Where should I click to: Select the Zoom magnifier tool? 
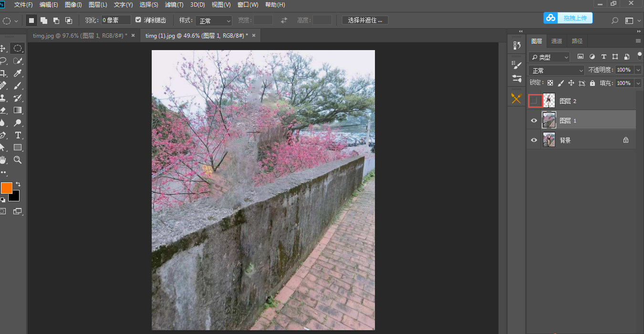click(x=18, y=160)
